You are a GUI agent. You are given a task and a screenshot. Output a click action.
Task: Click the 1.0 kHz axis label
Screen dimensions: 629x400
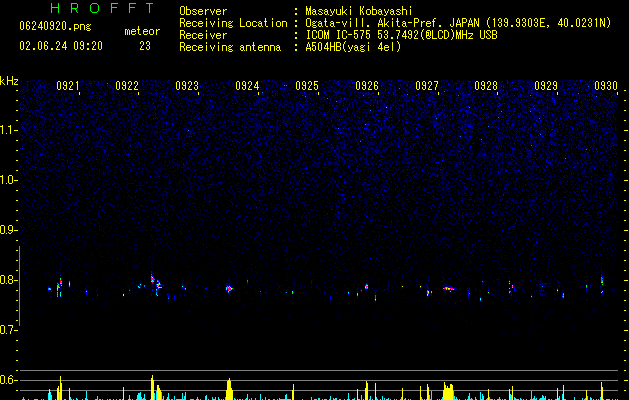coord(8,180)
